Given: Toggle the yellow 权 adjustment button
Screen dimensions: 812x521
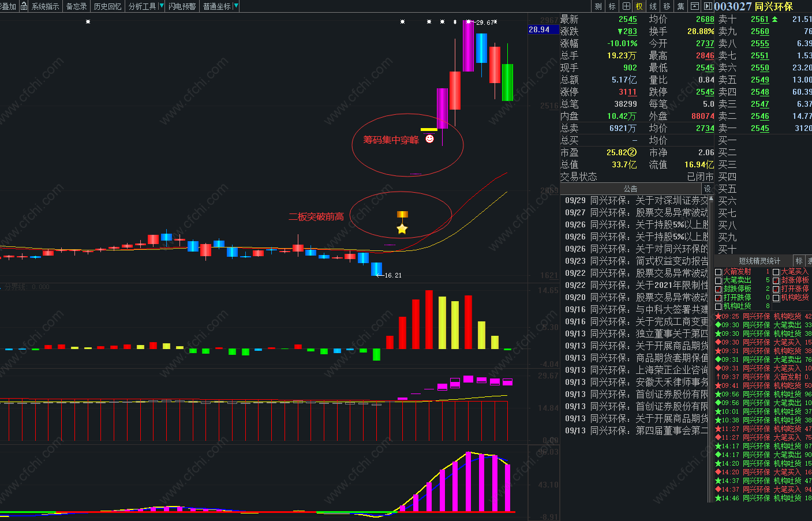Looking at the screenshot, I should click(639, 6).
